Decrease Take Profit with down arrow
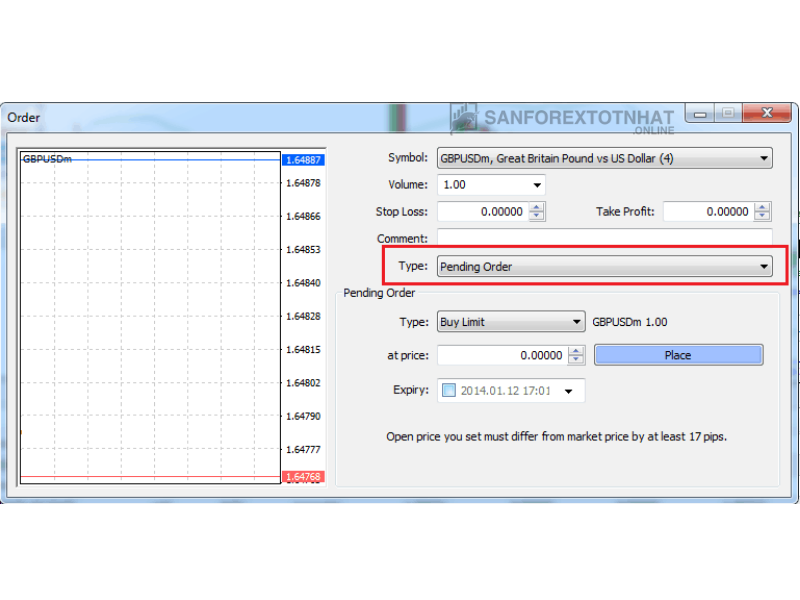This screenshot has height=600, width=800. pos(762,216)
